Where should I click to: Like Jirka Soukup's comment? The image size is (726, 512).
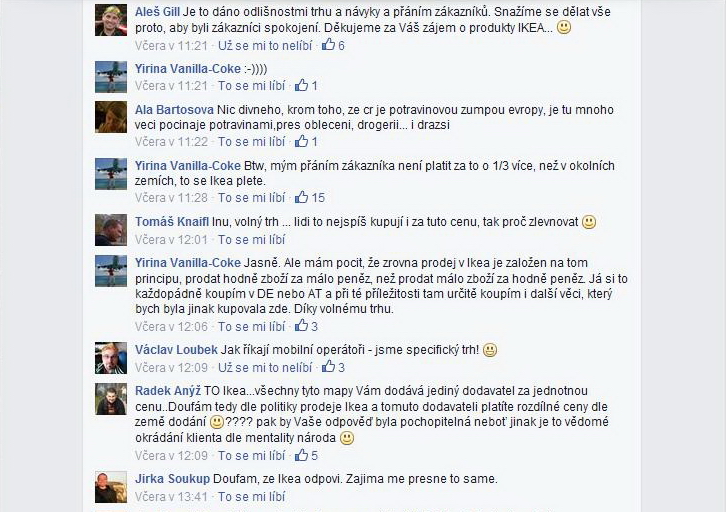coord(251,497)
